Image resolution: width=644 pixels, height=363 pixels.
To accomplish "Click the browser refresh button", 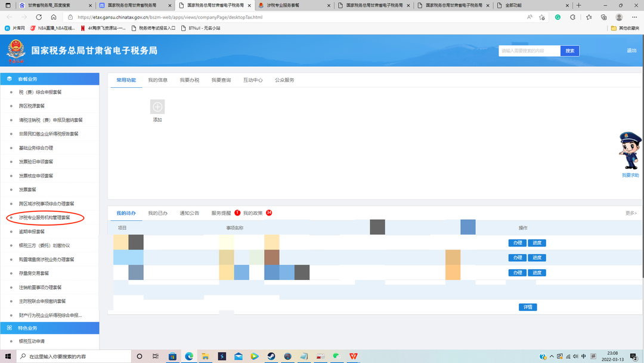I will pyautogui.click(x=39, y=17).
